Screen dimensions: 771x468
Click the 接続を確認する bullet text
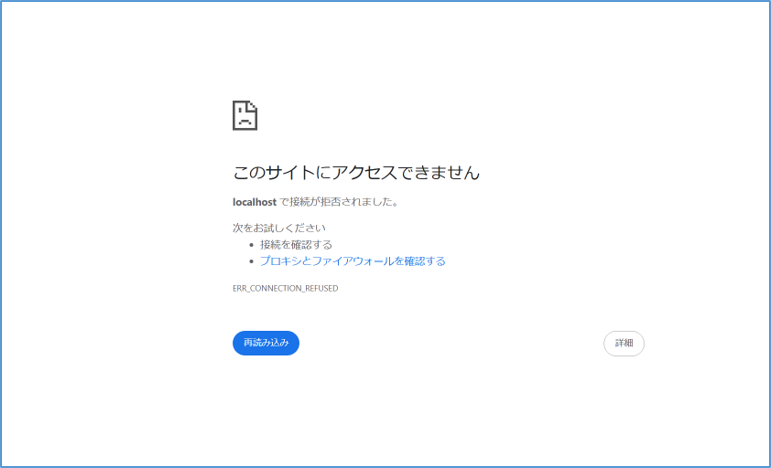pyautogui.click(x=296, y=244)
